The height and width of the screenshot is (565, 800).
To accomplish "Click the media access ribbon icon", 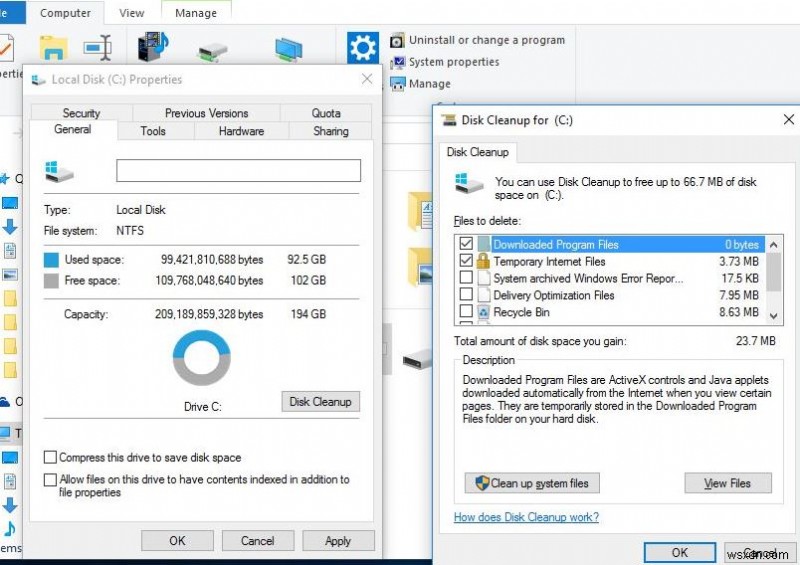I will click(153, 46).
